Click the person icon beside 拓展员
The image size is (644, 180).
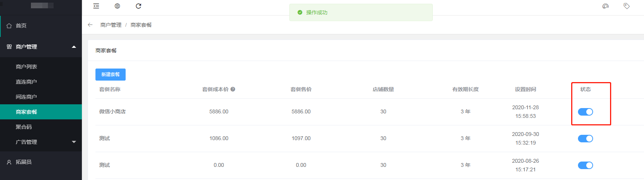pyautogui.click(x=9, y=162)
